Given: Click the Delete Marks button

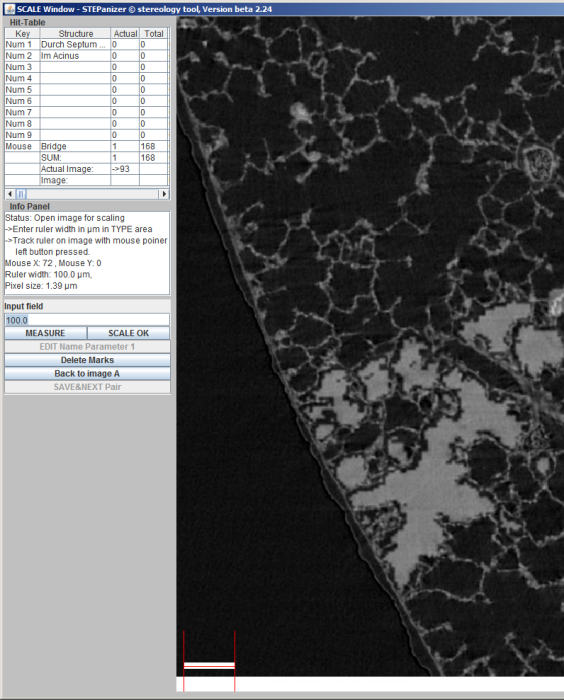Looking at the screenshot, I should [87, 360].
